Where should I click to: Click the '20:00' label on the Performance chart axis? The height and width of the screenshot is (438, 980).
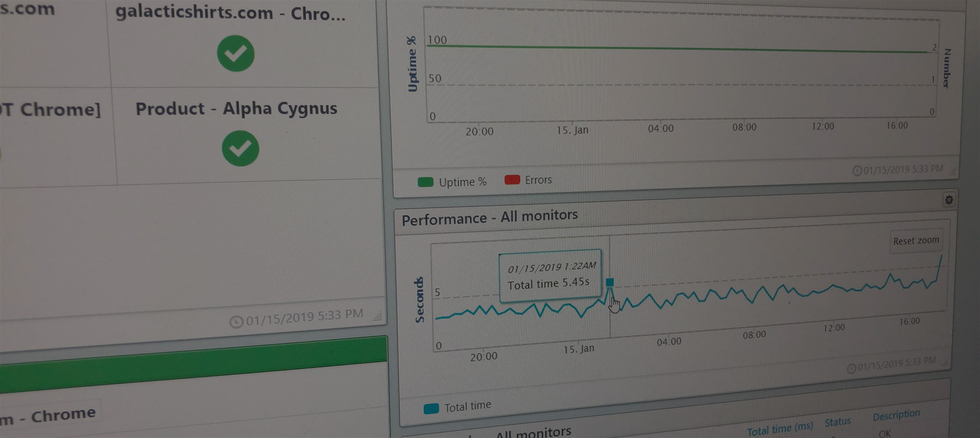point(484,357)
